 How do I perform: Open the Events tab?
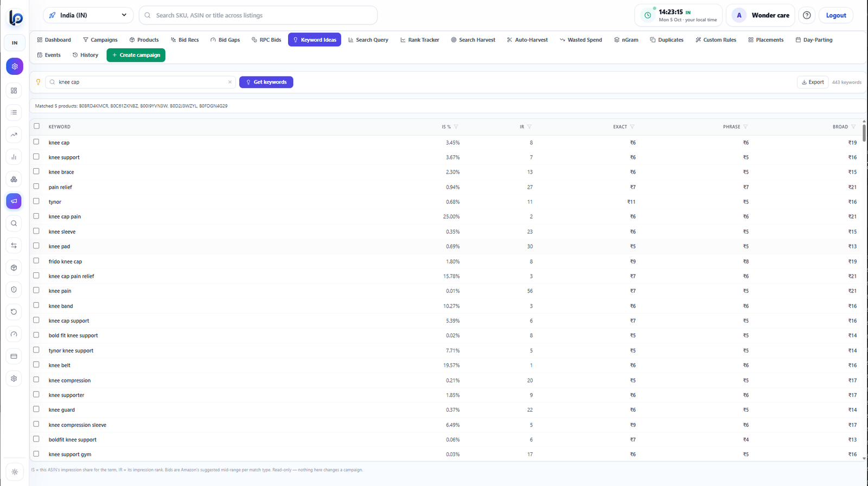click(x=49, y=55)
